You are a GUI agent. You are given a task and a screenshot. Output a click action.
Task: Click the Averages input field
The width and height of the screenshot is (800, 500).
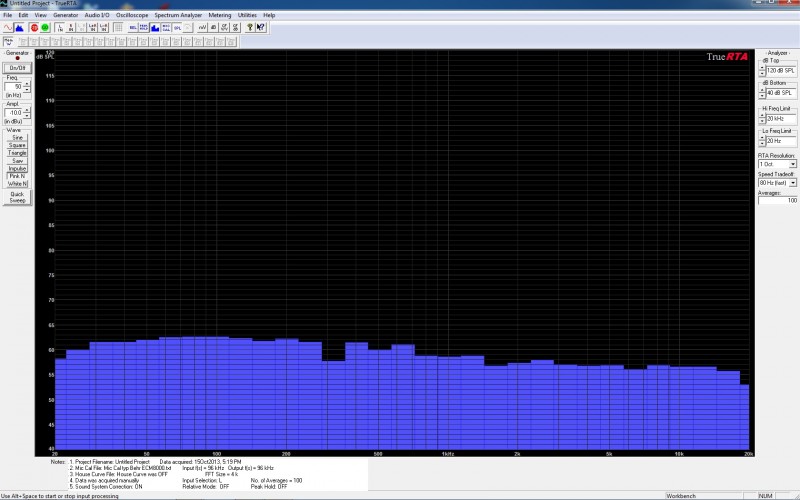778,201
